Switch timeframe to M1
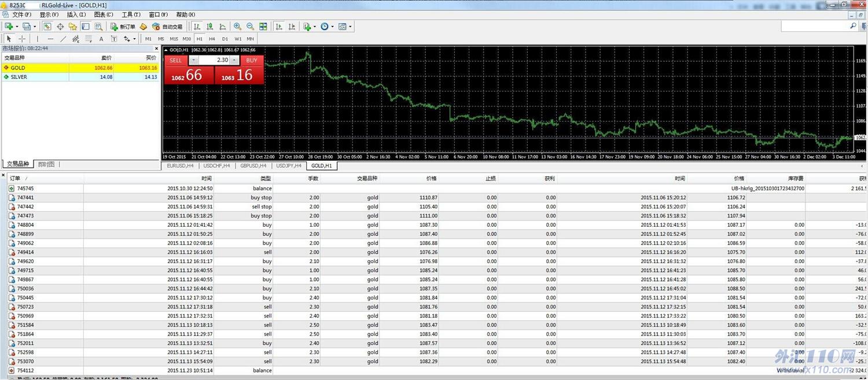This screenshot has height=380, width=868. [149, 39]
